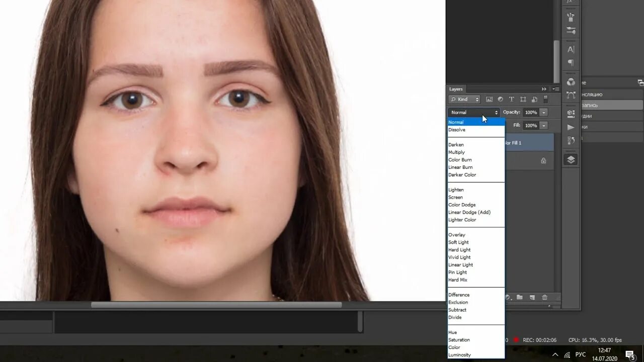644x362 pixels.
Task: Delete layer with trash icon
Action: [x=544, y=298]
